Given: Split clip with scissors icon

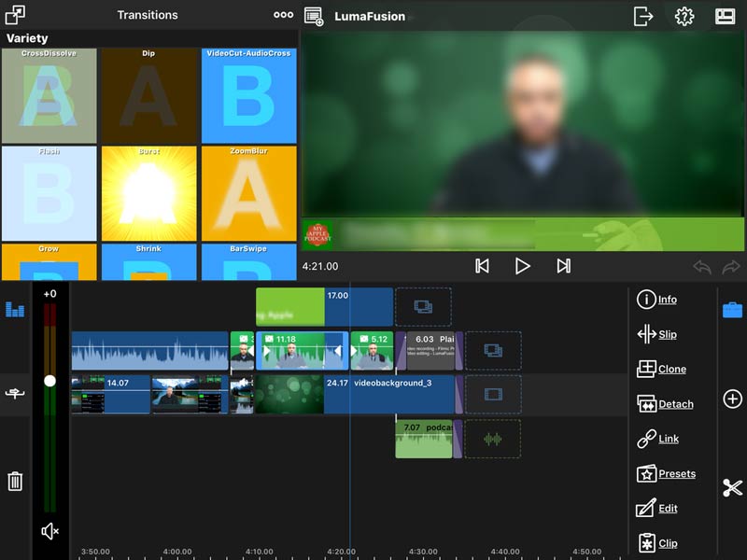Looking at the screenshot, I should 732,487.
